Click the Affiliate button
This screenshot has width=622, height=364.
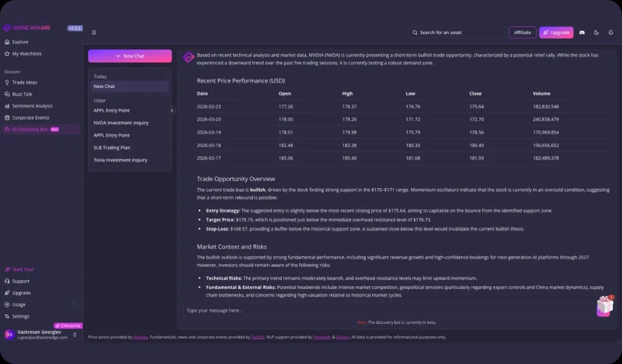click(522, 32)
